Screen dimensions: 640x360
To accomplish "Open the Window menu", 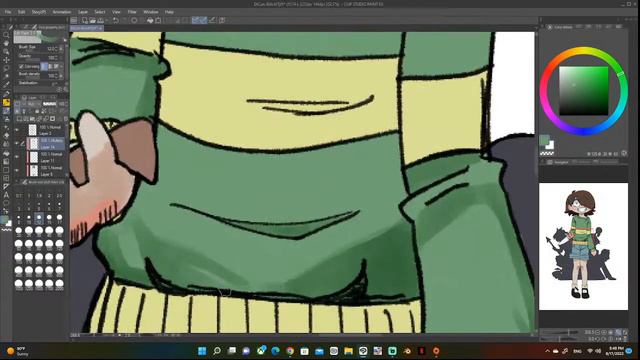I will pyautogui.click(x=151, y=12).
